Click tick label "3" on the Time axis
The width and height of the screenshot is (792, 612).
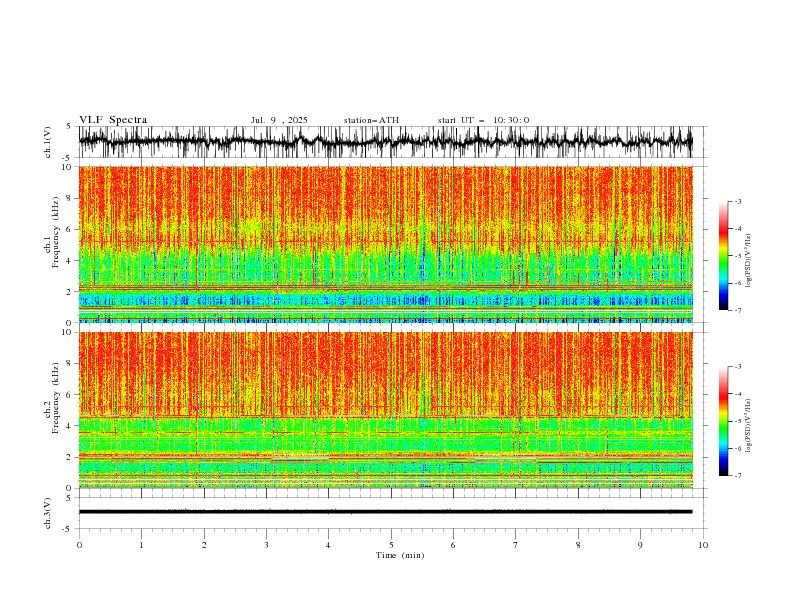pos(266,545)
